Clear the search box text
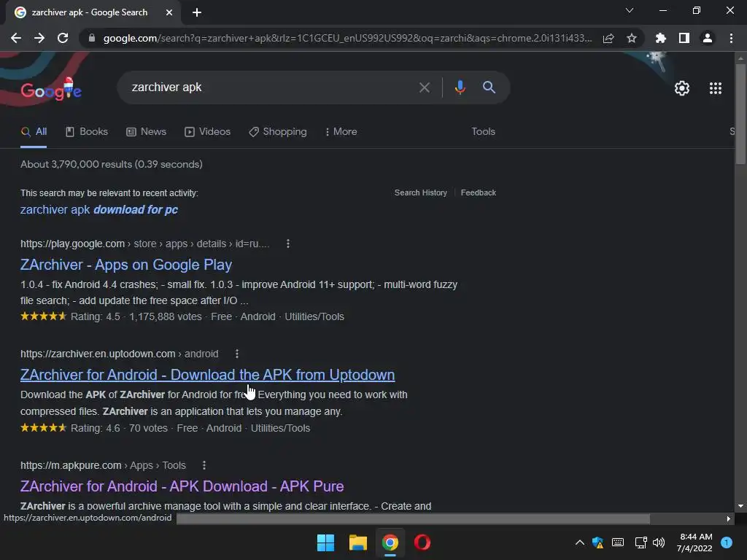The width and height of the screenshot is (747, 560). coord(424,87)
